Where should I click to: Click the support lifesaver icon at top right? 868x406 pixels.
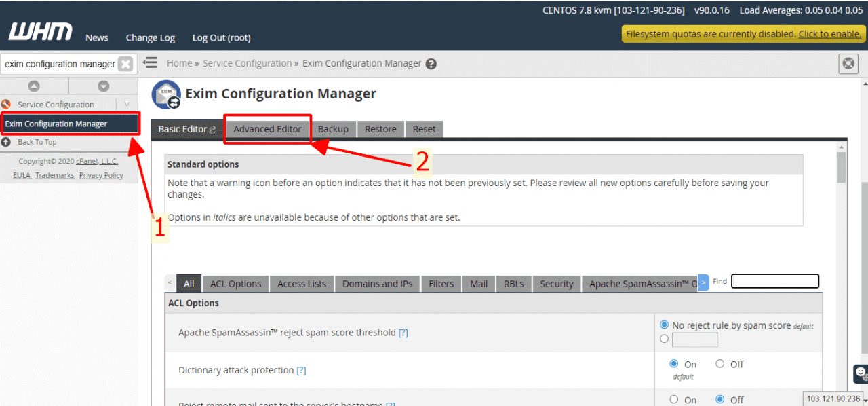pos(848,63)
